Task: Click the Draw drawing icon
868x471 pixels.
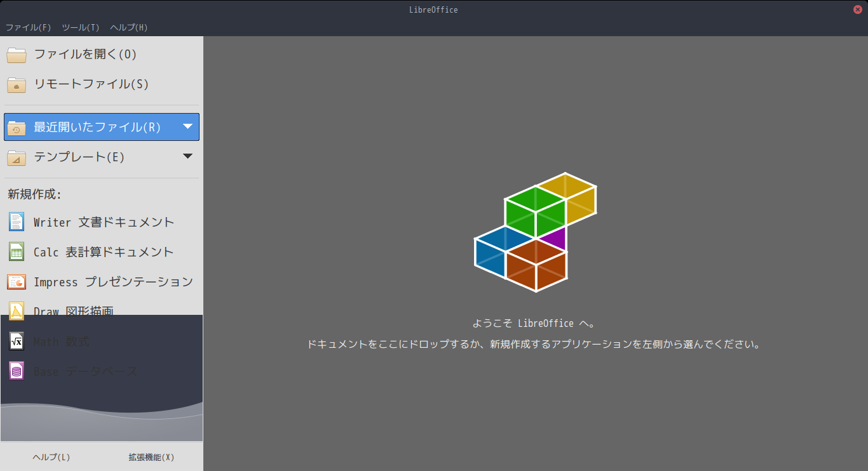Action: pyautogui.click(x=17, y=311)
